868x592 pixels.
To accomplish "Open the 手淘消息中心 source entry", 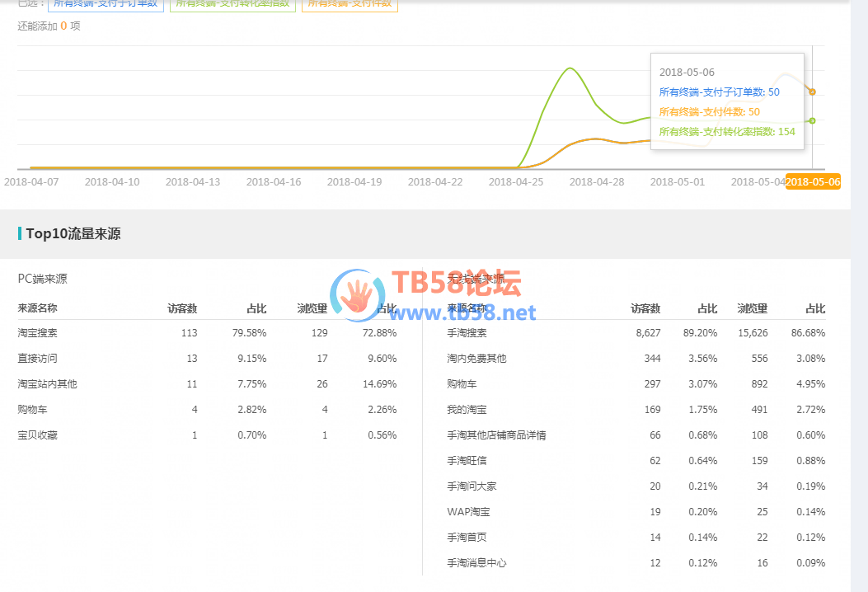I will [x=476, y=563].
